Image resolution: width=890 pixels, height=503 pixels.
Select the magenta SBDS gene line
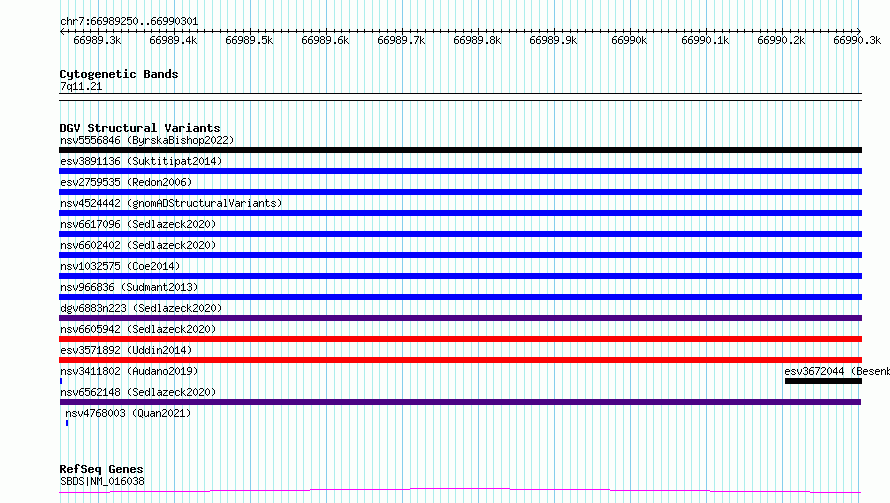click(460, 491)
